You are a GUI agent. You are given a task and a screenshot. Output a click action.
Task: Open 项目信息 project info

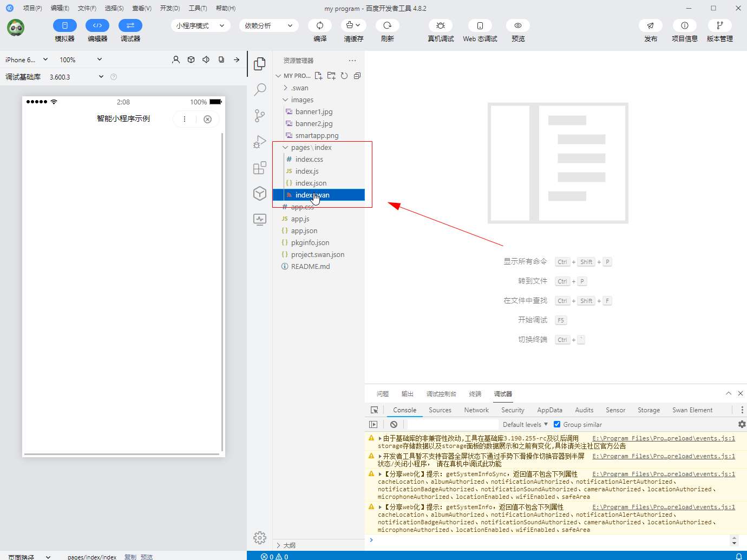pyautogui.click(x=685, y=25)
